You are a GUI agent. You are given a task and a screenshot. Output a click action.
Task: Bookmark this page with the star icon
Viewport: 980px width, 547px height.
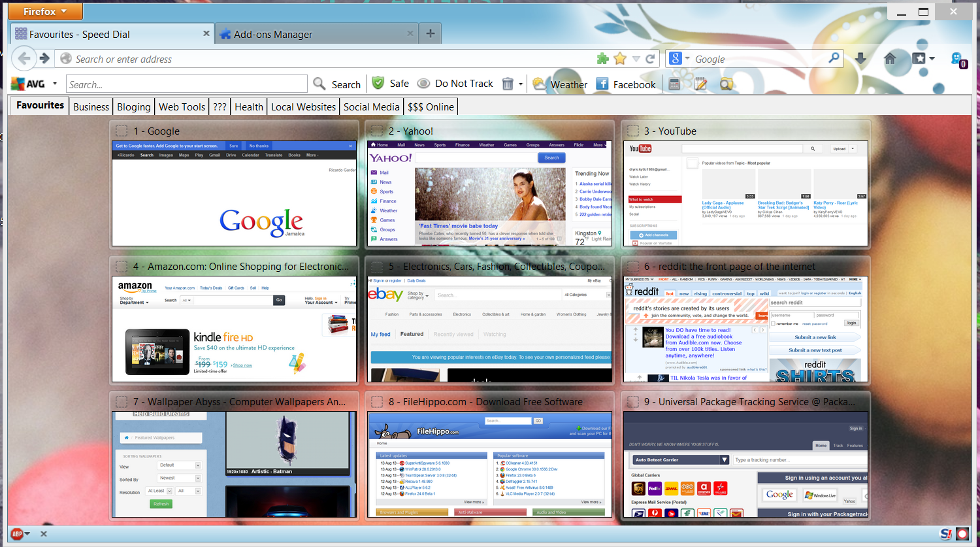point(620,59)
